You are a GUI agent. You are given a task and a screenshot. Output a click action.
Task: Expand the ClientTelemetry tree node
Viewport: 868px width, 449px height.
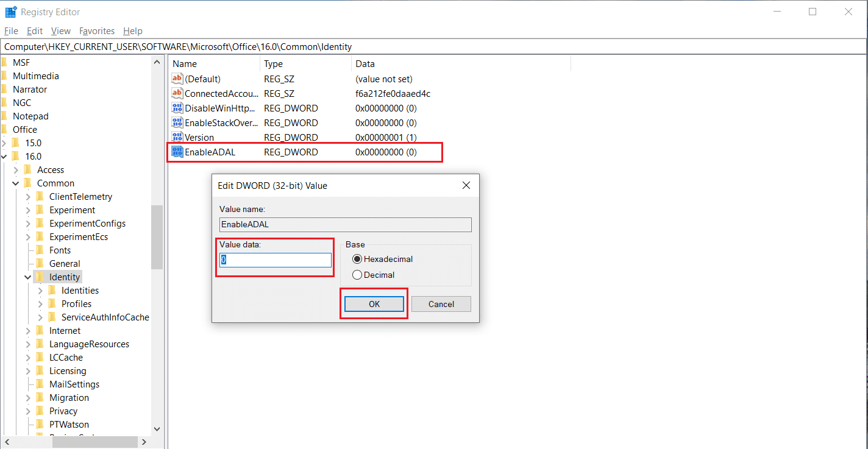coord(28,197)
